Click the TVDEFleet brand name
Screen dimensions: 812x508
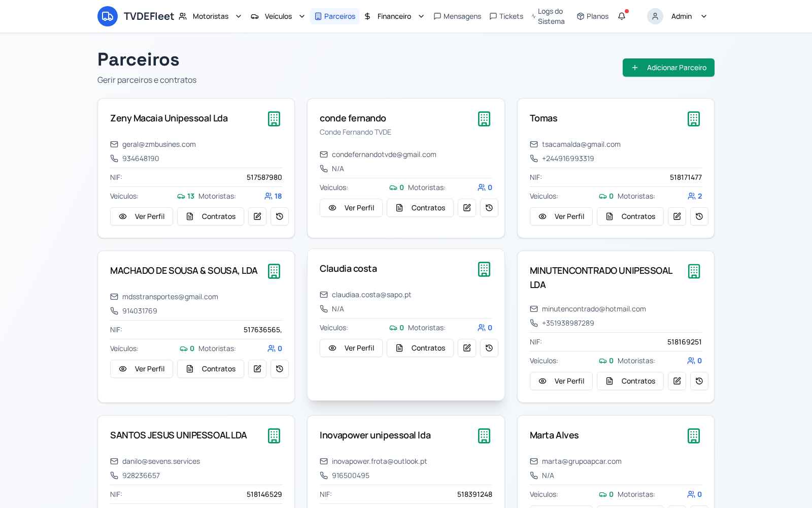tap(149, 16)
